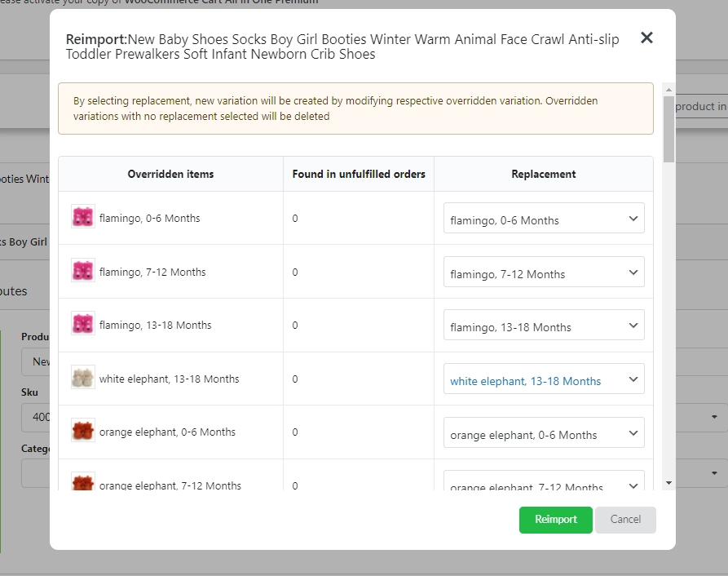Click 'flamingo, 0-6 Months' overridden item text

pos(149,219)
